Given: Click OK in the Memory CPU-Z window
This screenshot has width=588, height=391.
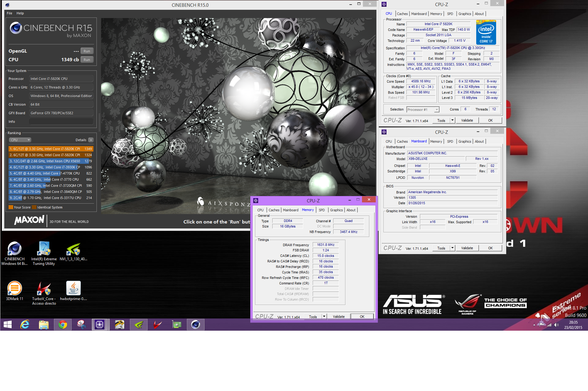Looking at the screenshot, I should tap(362, 317).
